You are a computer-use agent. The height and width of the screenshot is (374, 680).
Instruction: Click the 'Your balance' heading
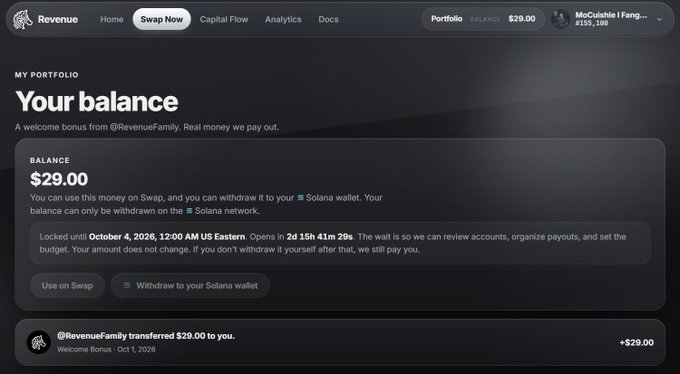point(97,102)
